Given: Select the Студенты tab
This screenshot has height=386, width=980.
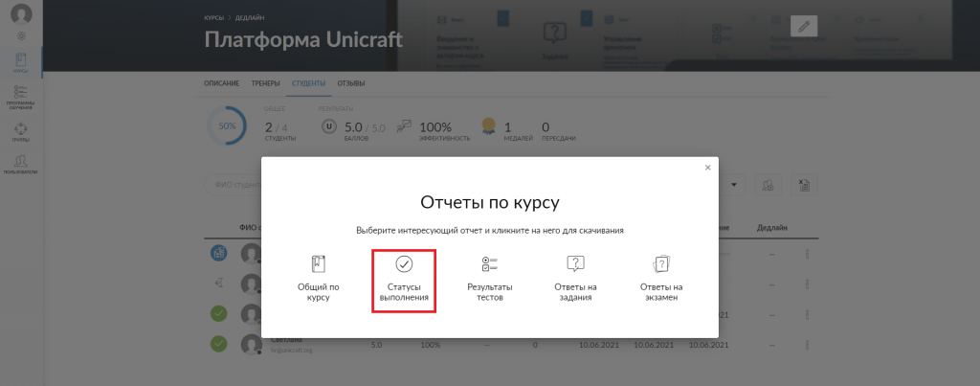Looking at the screenshot, I should coord(309,83).
